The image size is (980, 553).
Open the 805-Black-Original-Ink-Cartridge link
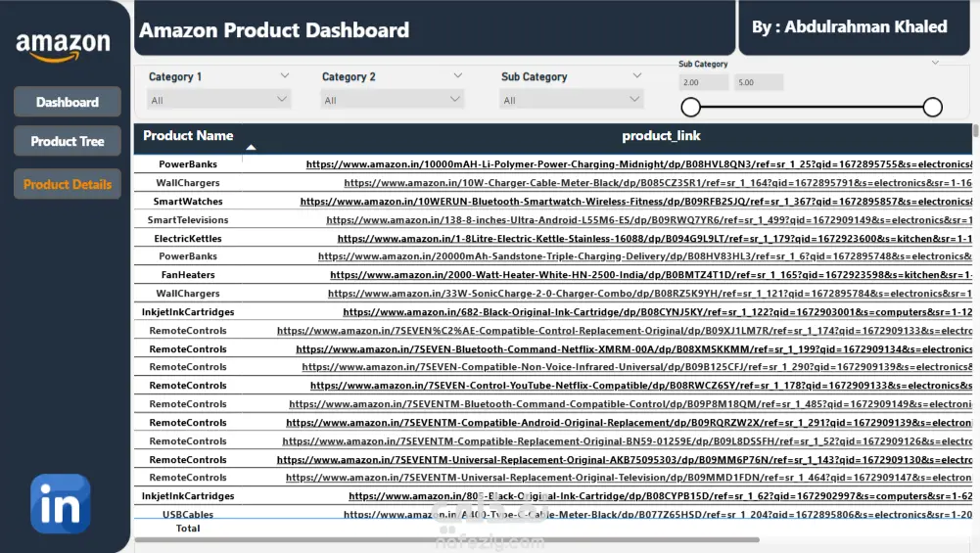click(x=661, y=496)
